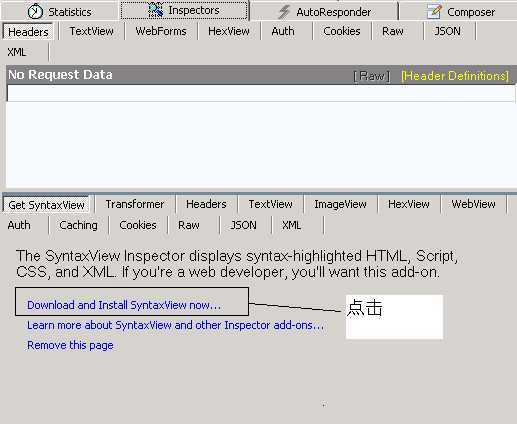Open the WebView response tab
Screen dimensions: 517x424
click(x=473, y=204)
